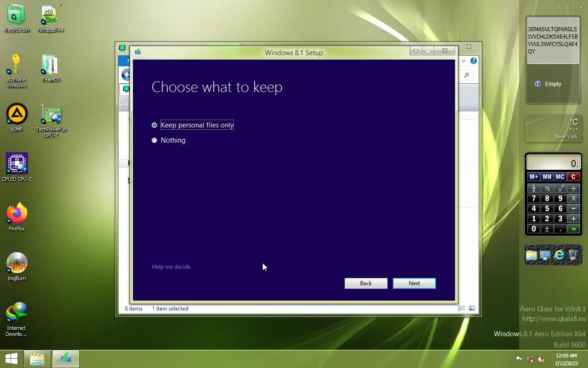The height and width of the screenshot is (368, 588).
Task: Click the gadget sidebar add plus button
Action: 581,7
